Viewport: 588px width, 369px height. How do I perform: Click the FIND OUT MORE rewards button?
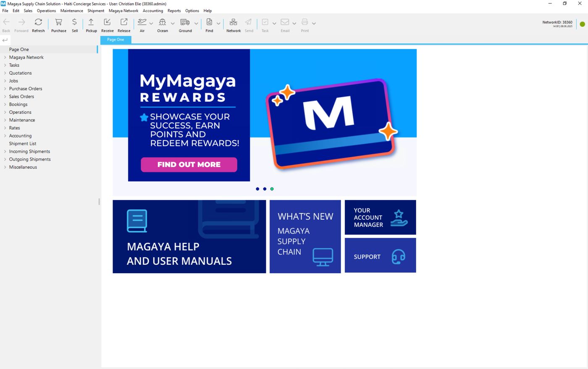pyautogui.click(x=189, y=164)
